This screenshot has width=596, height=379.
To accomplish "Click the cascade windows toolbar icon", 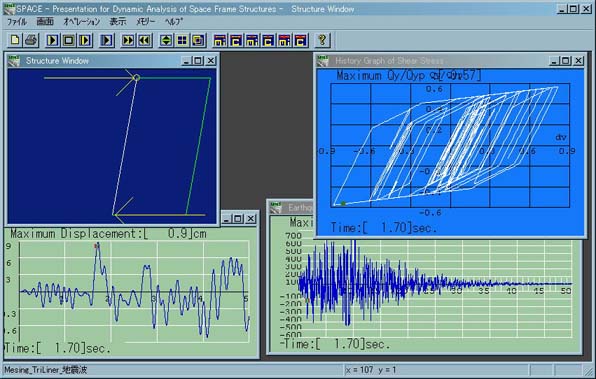I will [x=198, y=40].
